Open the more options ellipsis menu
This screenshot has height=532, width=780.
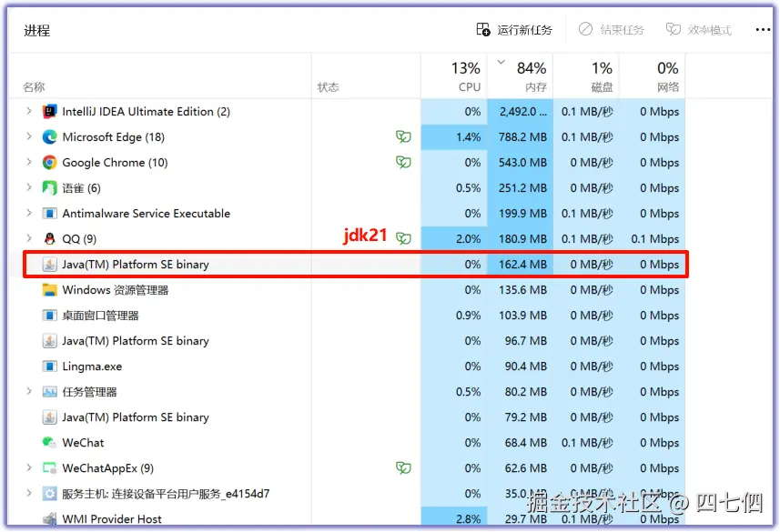(763, 30)
